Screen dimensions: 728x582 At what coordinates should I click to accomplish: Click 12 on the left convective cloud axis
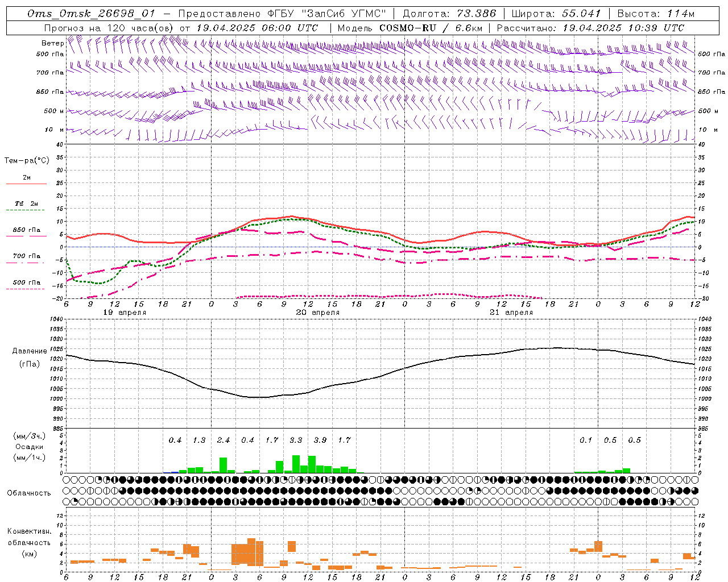[61, 516]
